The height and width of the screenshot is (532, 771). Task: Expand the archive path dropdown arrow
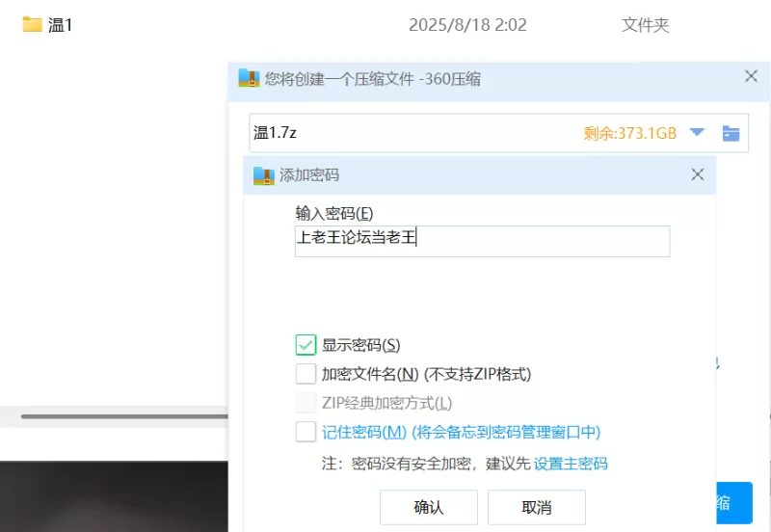point(697,132)
